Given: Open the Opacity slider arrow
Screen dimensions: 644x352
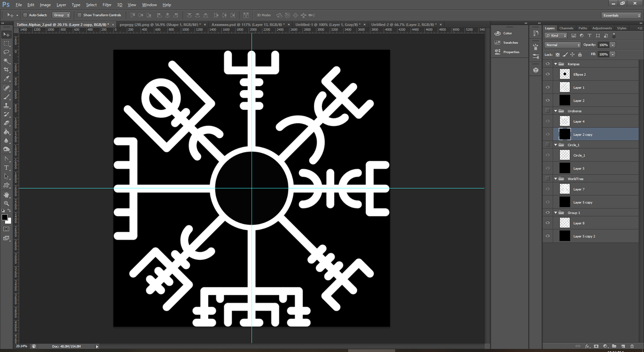Looking at the screenshot, I should coord(612,45).
